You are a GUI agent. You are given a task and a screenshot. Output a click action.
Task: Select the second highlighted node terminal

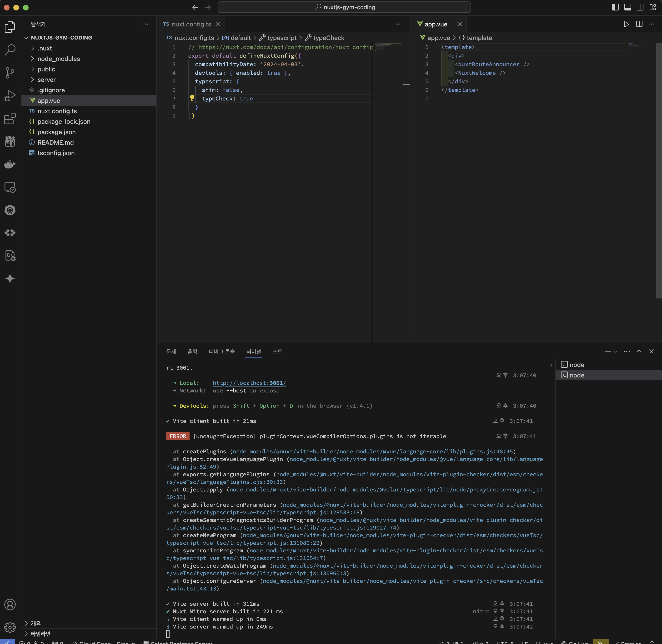(x=608, y=375)
